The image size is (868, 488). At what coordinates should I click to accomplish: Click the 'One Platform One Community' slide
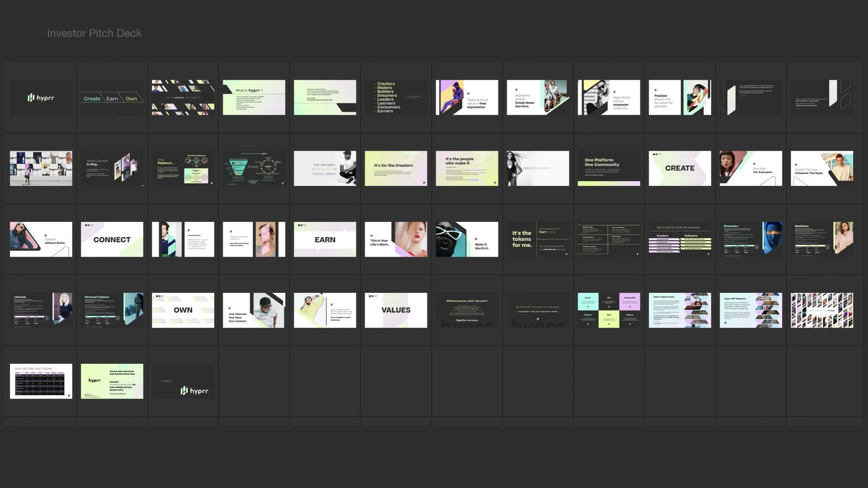pyautogui.click(x=609, y=168)
